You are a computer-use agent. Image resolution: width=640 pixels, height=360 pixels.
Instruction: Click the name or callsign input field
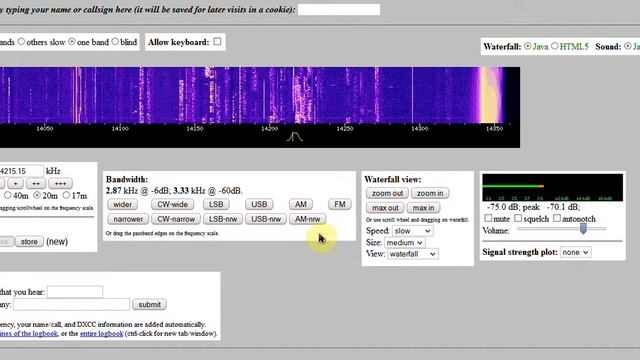(339, 9)
